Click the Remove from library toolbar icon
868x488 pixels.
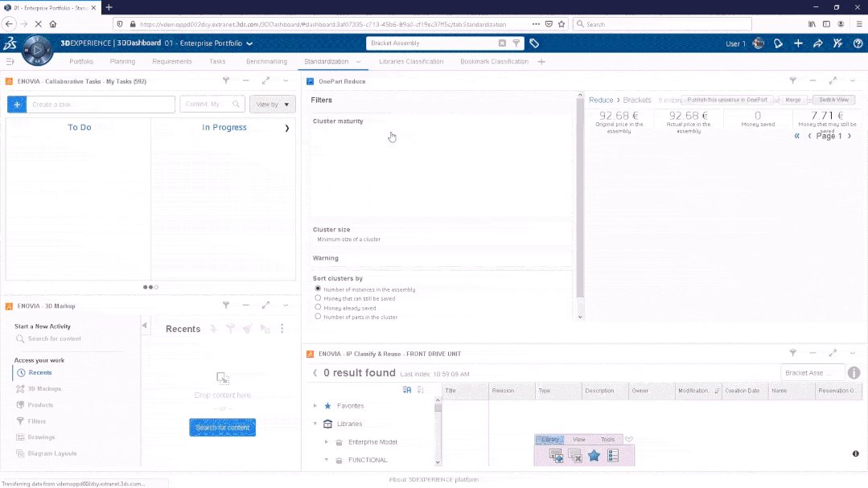575,456
